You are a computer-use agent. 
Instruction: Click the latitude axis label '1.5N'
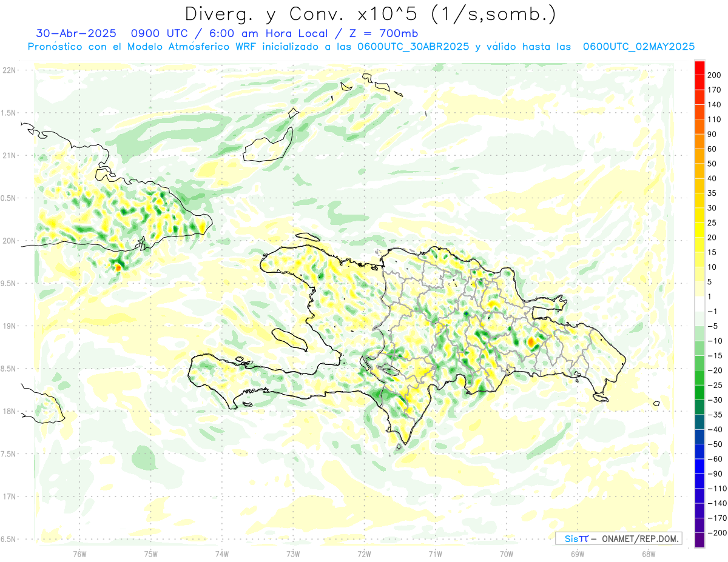(8, 113)
